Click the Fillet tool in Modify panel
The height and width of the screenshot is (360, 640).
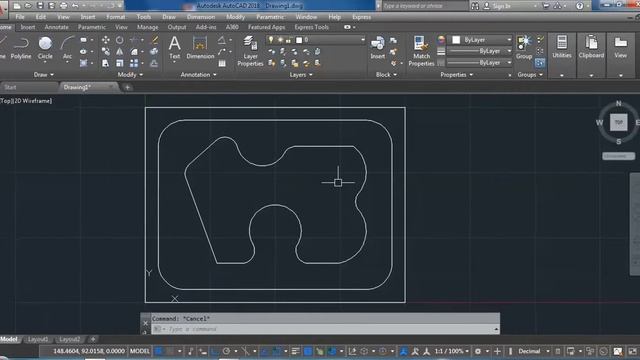pyautogui.click(x=134, y=52)
